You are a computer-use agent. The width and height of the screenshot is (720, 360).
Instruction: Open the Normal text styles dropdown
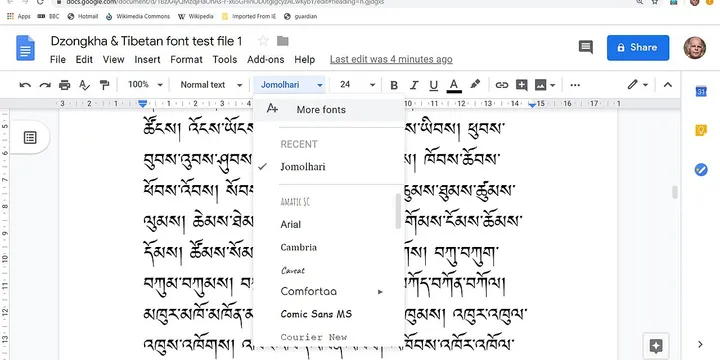click(211, 84)
